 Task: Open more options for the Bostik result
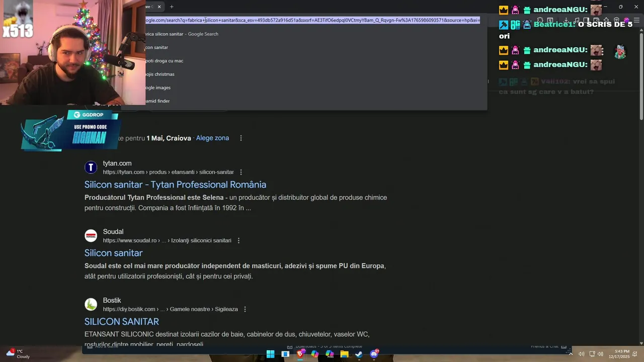pos(245,309)
